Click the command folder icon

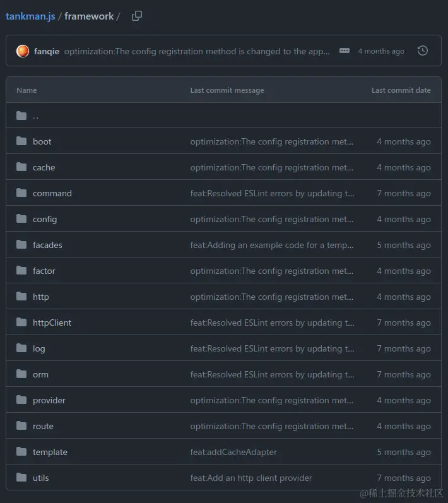[x=21, y=193]
